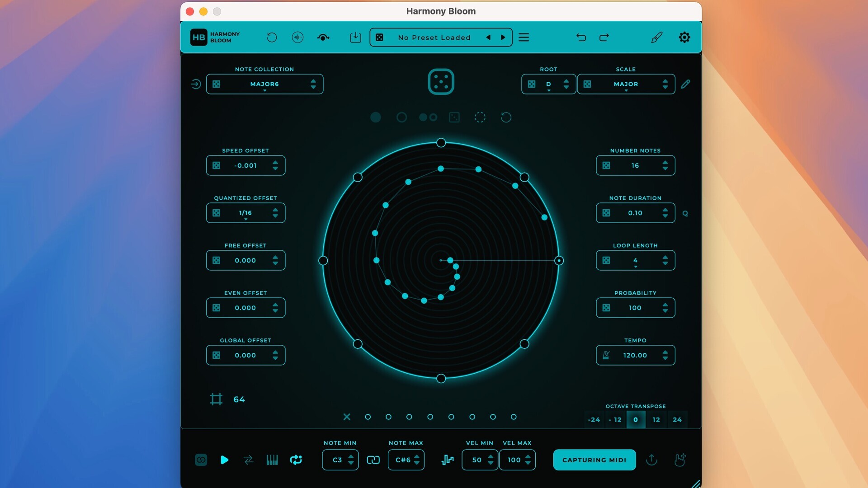
Task: Click the redo arrow
Action: point(604,38)
